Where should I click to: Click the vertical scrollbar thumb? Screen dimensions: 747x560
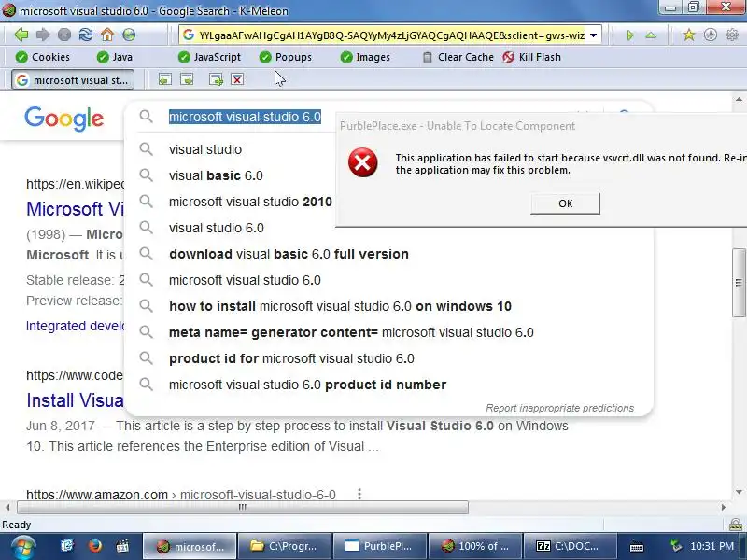739,283
